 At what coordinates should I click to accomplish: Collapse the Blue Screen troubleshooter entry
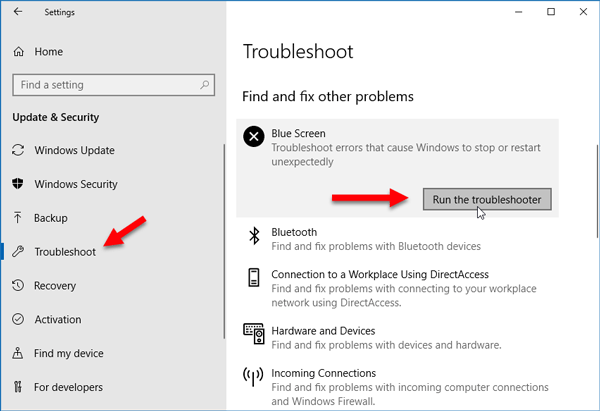tap(398, 147)
